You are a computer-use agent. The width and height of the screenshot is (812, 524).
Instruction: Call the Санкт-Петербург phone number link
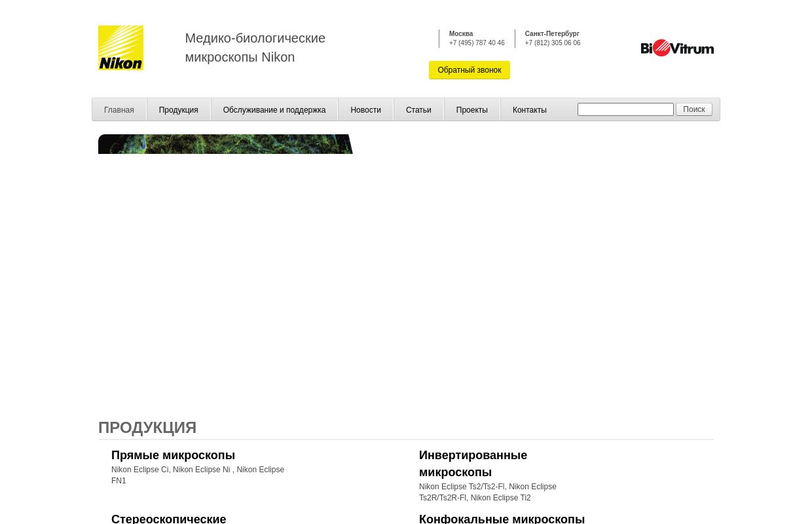coord(553,43)
